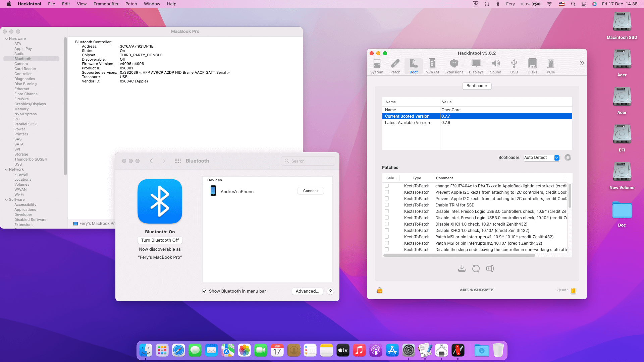644x362 pixels.
Task: Open Launchpad in the Dock
Action: (162, 351)
